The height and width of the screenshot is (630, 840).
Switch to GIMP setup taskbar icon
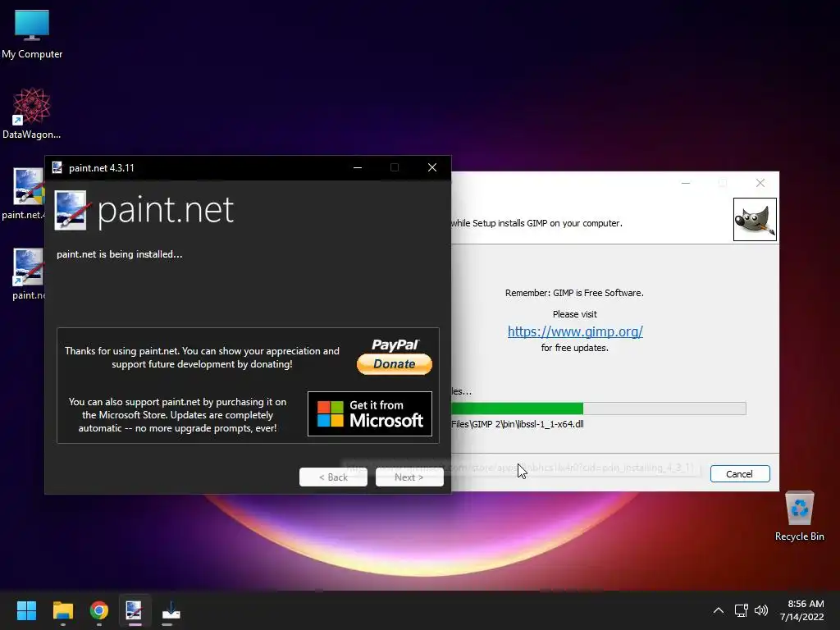(x=171, y=610)
